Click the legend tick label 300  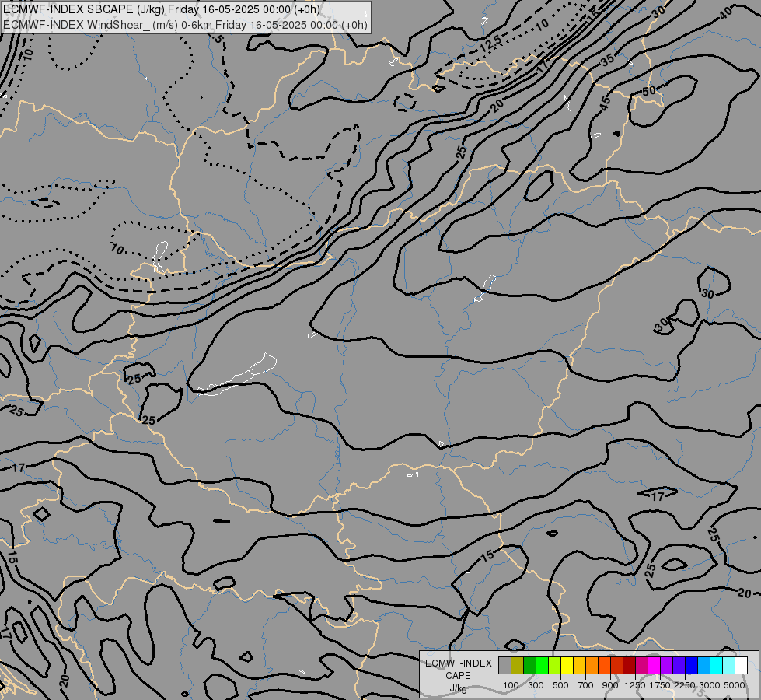coord(536,685)
